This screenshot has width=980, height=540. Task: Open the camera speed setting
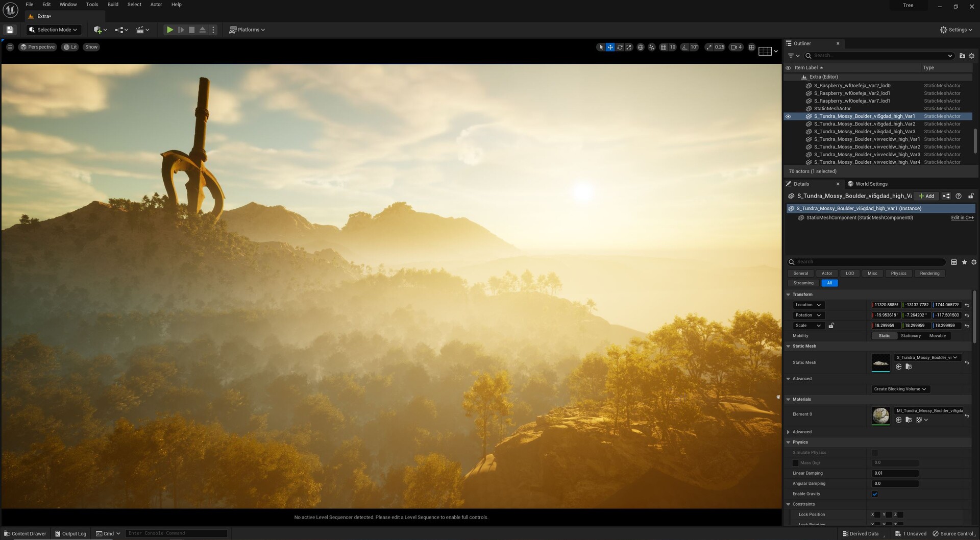coord(736,47)
